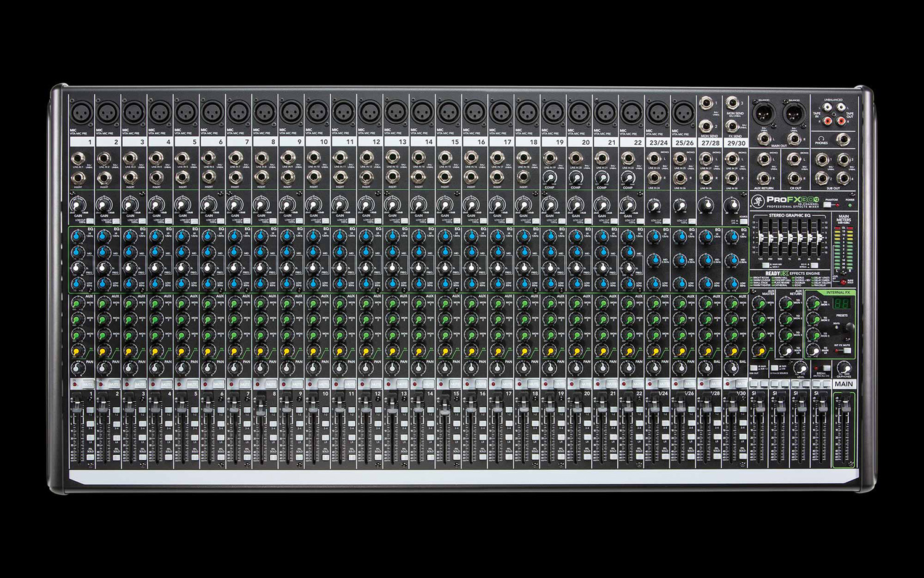Select the Line In 1 jack
The height and width of the screenshot is (578, 924).
click(78, 160)
